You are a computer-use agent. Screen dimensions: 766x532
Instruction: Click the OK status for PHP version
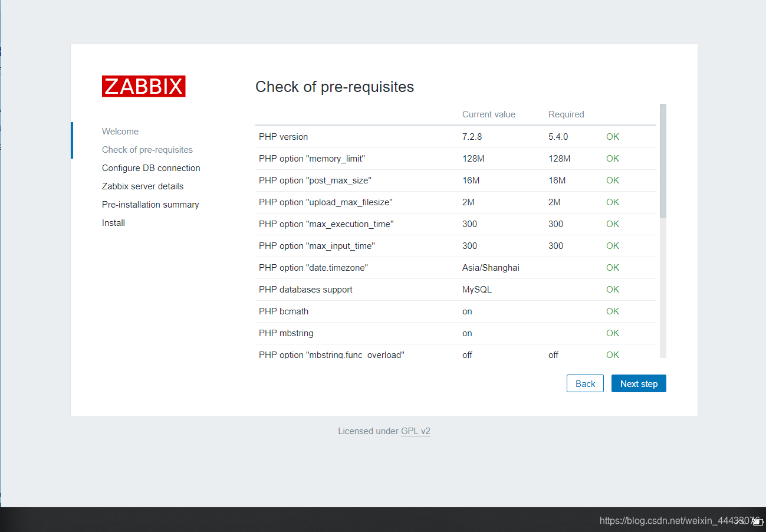click(x=613, y=137)
